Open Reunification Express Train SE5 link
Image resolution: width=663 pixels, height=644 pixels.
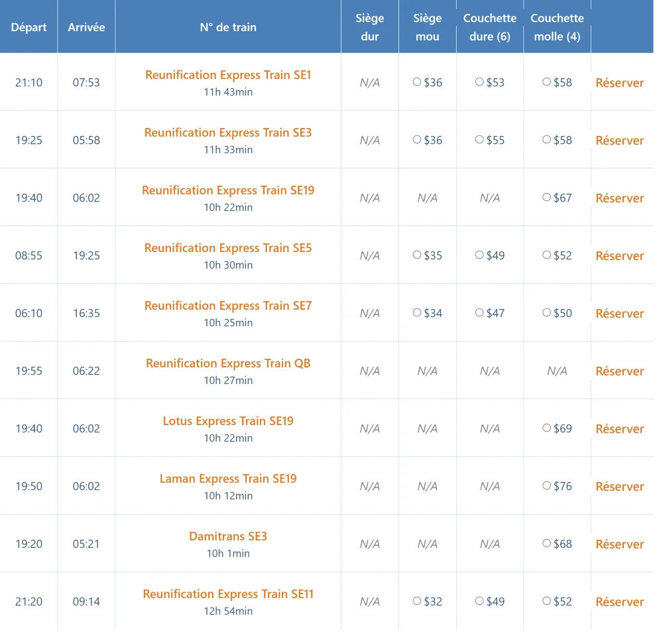pyautogui.click(x=228, y=248)
